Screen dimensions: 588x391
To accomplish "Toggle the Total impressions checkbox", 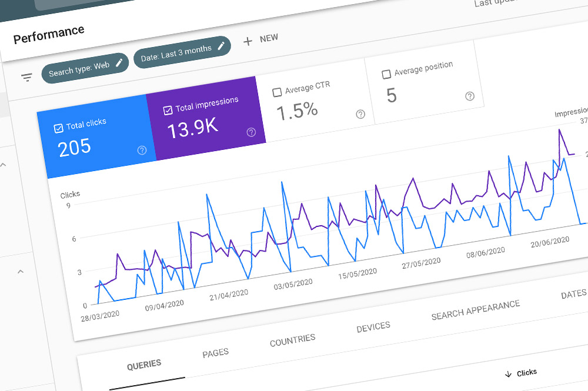I will [168, 110].
